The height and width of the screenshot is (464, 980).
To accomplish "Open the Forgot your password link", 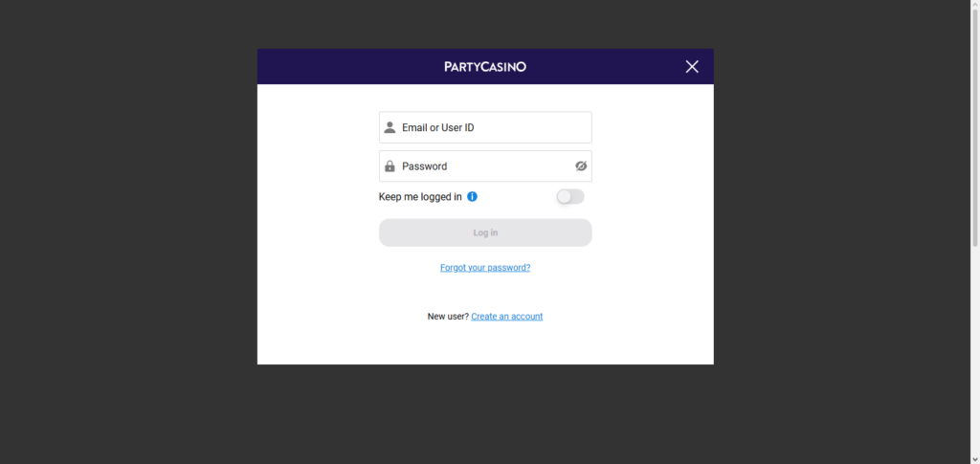I will pyautogui.click(x=485, y=268).
